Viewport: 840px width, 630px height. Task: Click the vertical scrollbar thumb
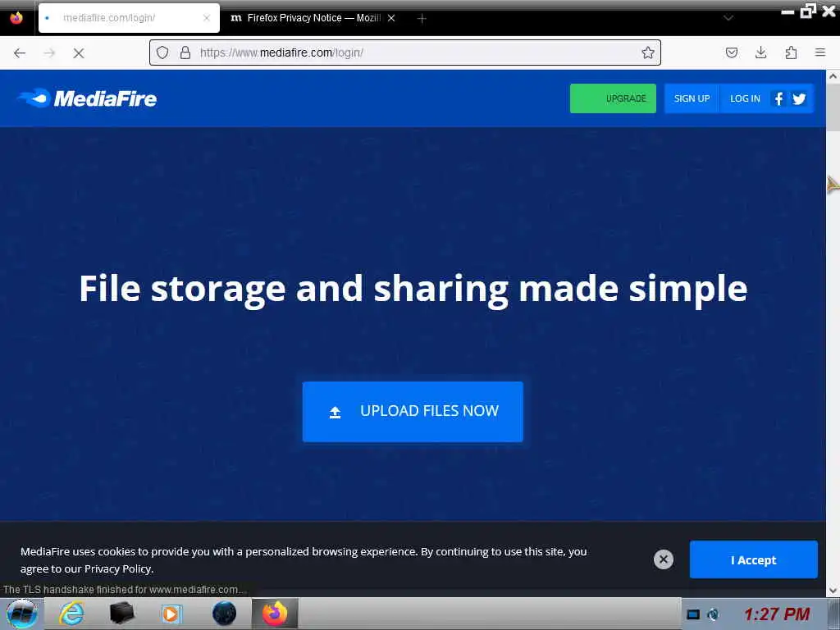(x=833, y=107)
